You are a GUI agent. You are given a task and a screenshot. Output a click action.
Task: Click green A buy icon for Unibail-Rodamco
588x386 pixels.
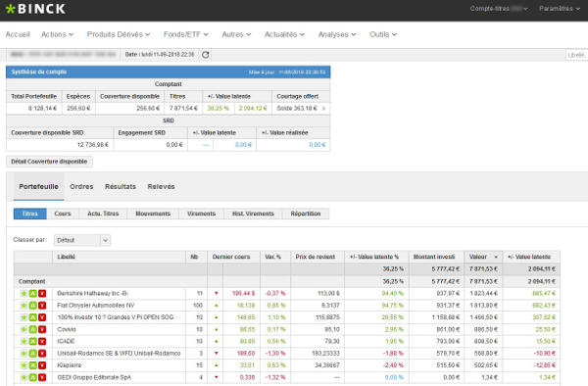click(x=33, y=354)
